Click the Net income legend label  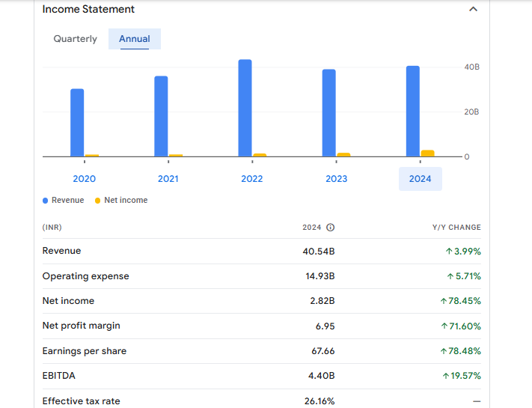tap(126, 201)
